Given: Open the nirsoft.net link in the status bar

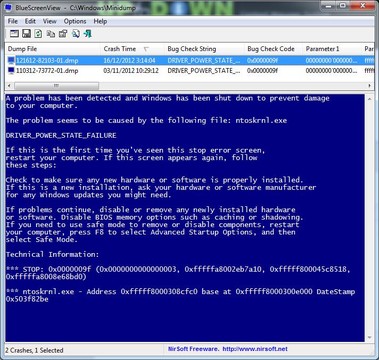Looking at the screenshot, I should (255, 349).
